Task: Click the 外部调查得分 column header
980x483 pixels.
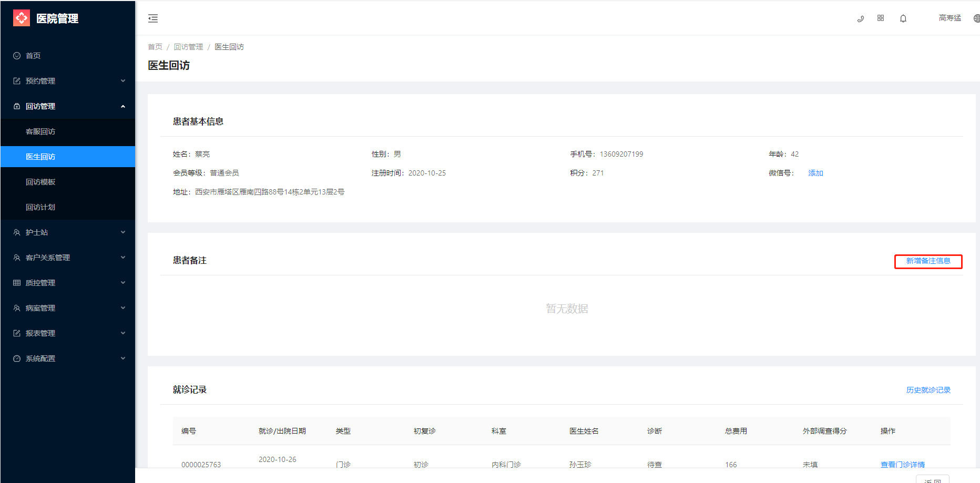Action: tap(825, 431)
